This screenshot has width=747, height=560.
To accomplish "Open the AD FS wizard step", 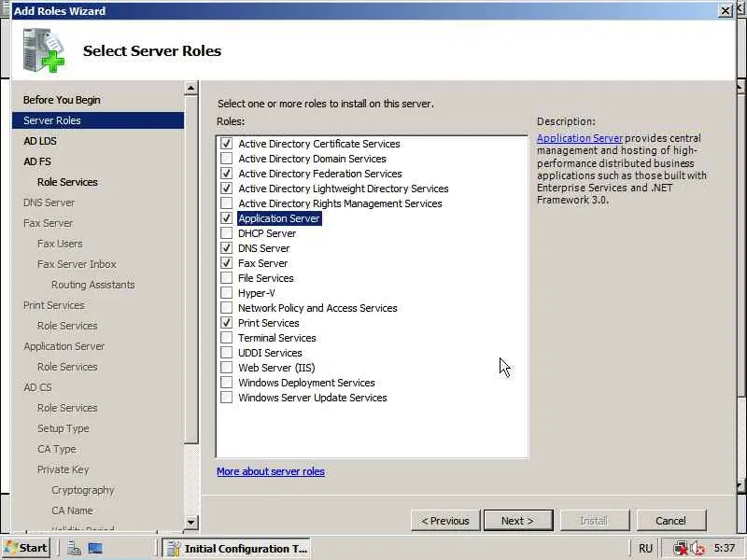I will 37,161.
